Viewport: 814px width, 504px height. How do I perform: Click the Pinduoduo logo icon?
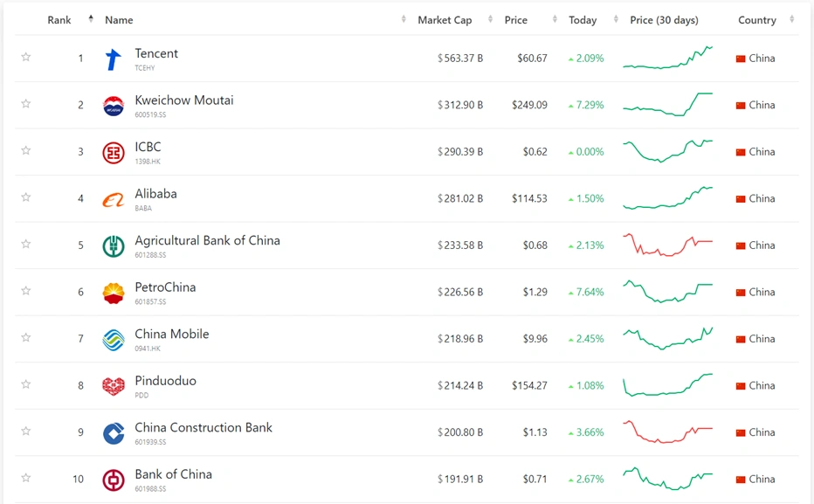coord(114,386)
